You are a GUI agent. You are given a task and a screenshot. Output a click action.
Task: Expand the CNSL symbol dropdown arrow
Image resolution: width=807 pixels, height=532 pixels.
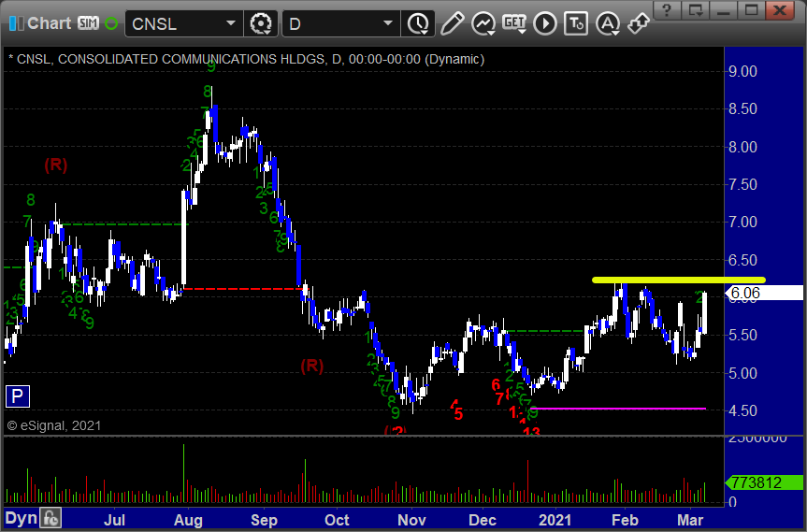231,23
